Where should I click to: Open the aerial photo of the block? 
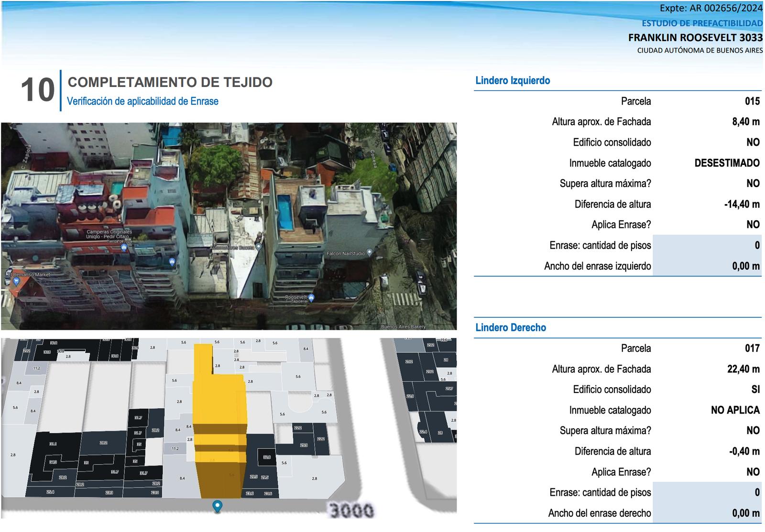[x=229, y=226]
